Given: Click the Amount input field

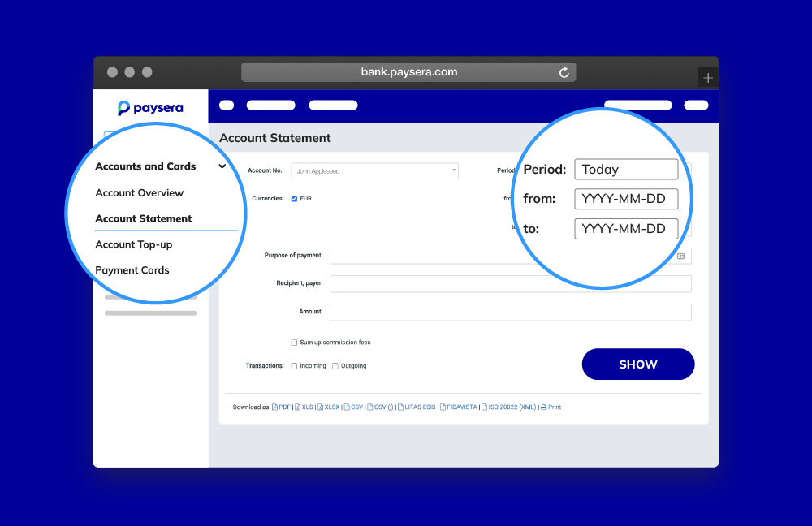Looking at the screenshot, I should [510, 312].
